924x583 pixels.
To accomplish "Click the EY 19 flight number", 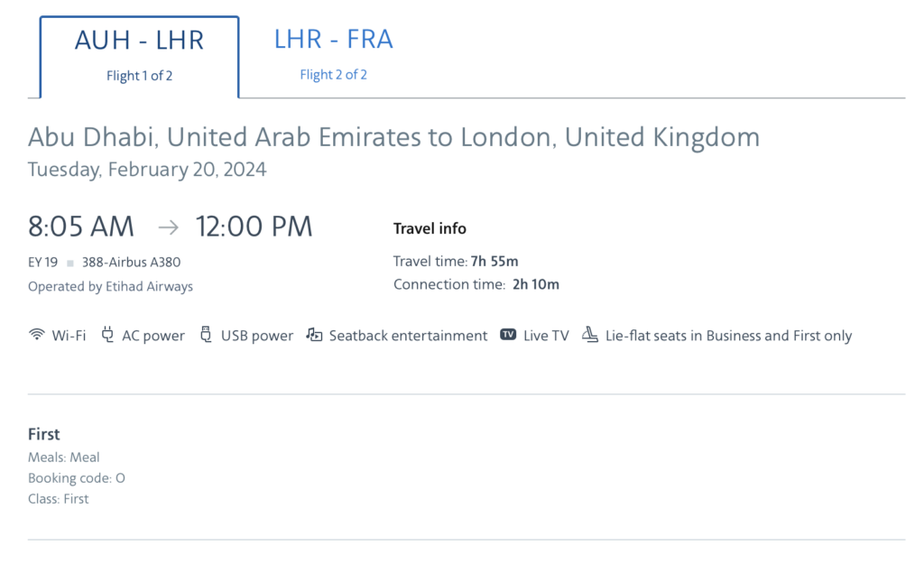I will coord(43,263).
